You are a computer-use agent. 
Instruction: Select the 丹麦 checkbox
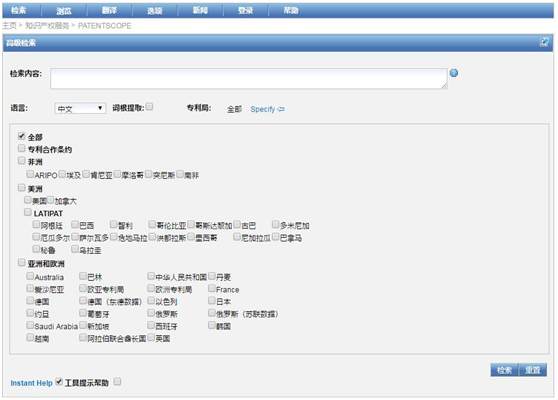[212, 276]
